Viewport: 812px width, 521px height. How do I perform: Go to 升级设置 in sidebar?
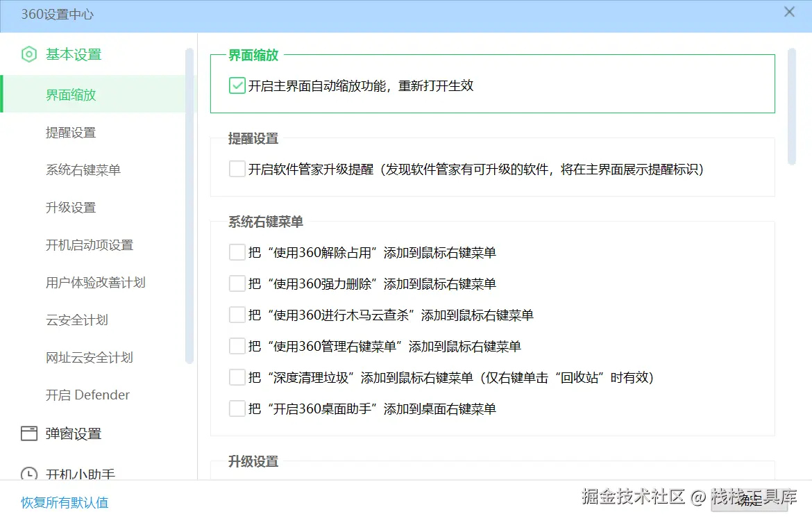[71, 208]
